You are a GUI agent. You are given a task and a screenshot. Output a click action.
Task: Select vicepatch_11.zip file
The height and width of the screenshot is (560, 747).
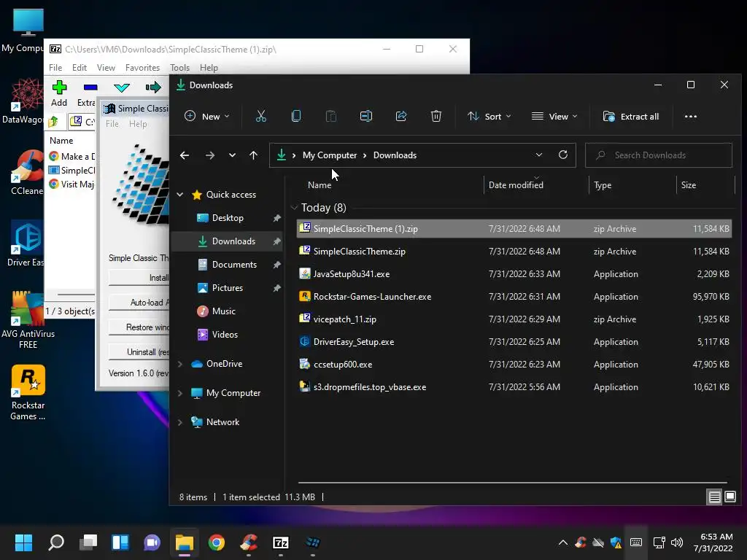click(x=514, y=319)
